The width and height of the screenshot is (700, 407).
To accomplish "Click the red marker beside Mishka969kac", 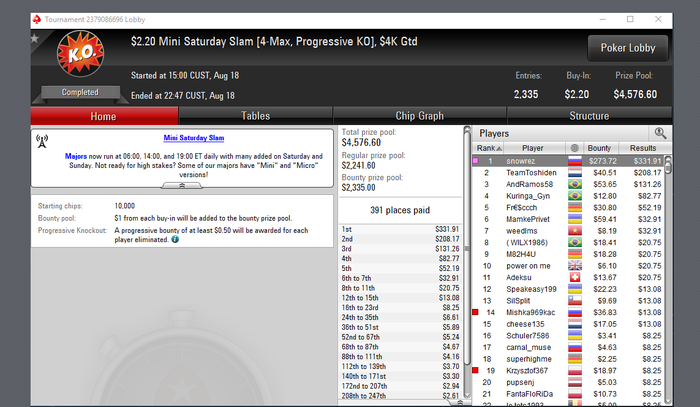I will pos(475,312).
